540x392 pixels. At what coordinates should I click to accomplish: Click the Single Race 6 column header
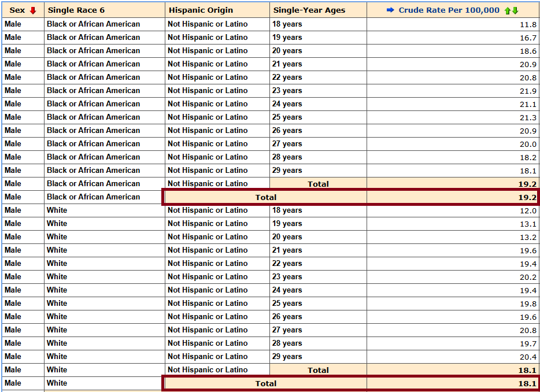[x=105, y=10]
